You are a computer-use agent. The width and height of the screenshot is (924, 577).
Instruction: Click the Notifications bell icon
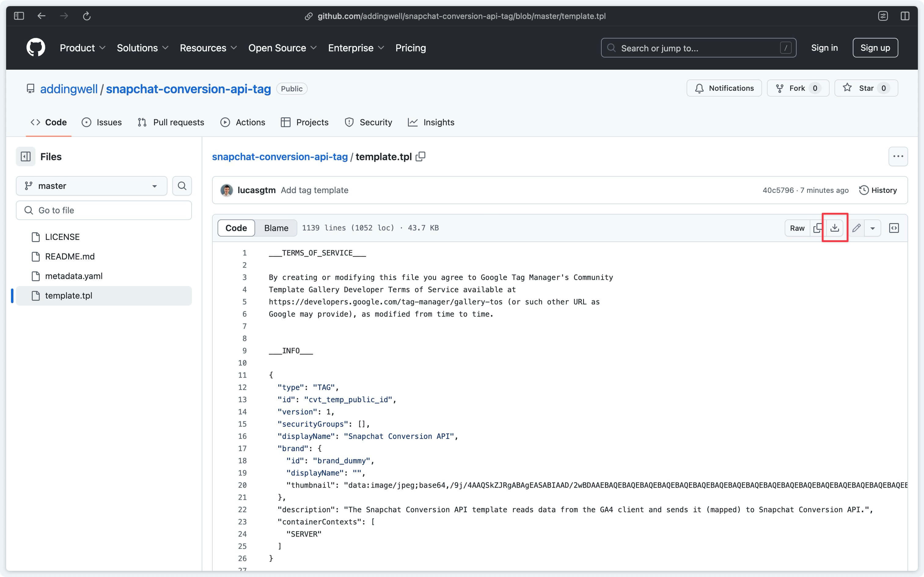pyautogui.click(x=725, y=88)
